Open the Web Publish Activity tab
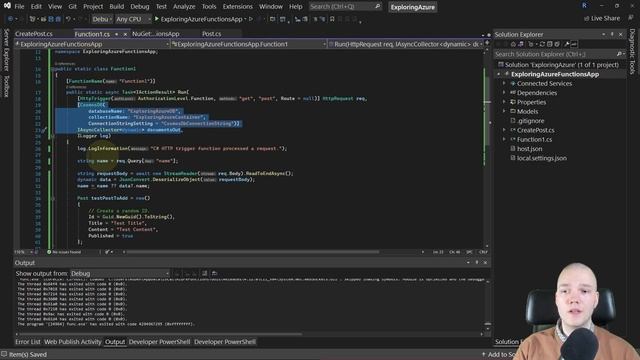The image size is (640, 360). pyautogui.click(x=73, y=342)
